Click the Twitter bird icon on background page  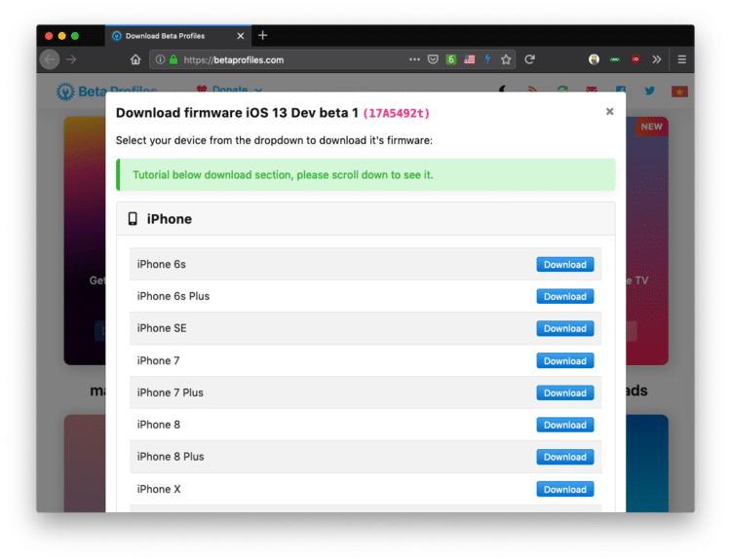pos(649,91)
